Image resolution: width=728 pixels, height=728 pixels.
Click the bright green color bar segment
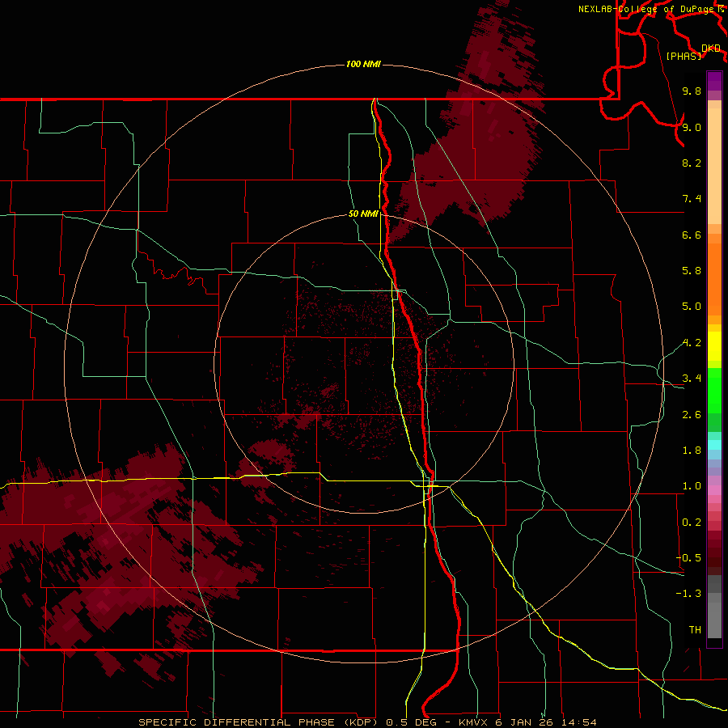(714, 390)
